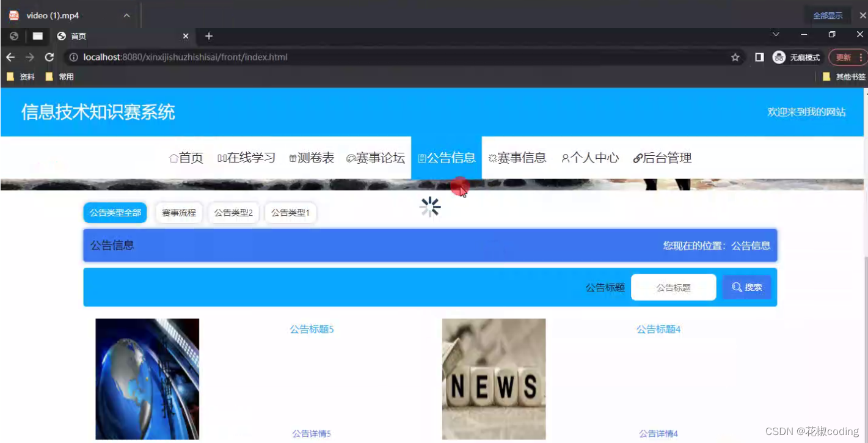Click the person icon beside 个人中心

(564, 158)
